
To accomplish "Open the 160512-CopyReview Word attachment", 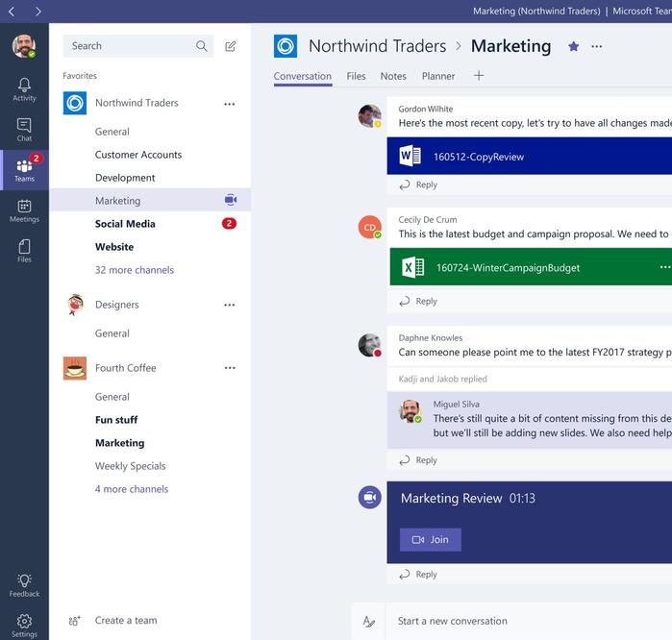I will pos(530,156).
